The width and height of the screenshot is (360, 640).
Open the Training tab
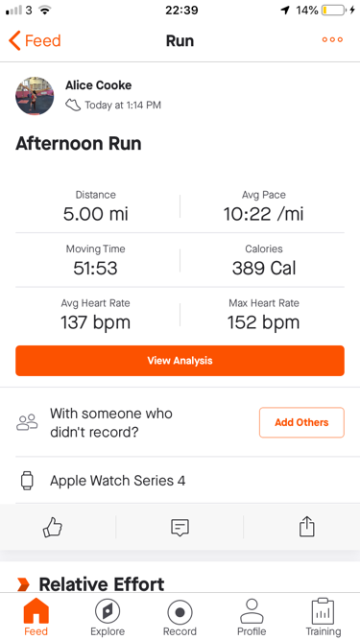pyautogui.click(x=323, y=617)
